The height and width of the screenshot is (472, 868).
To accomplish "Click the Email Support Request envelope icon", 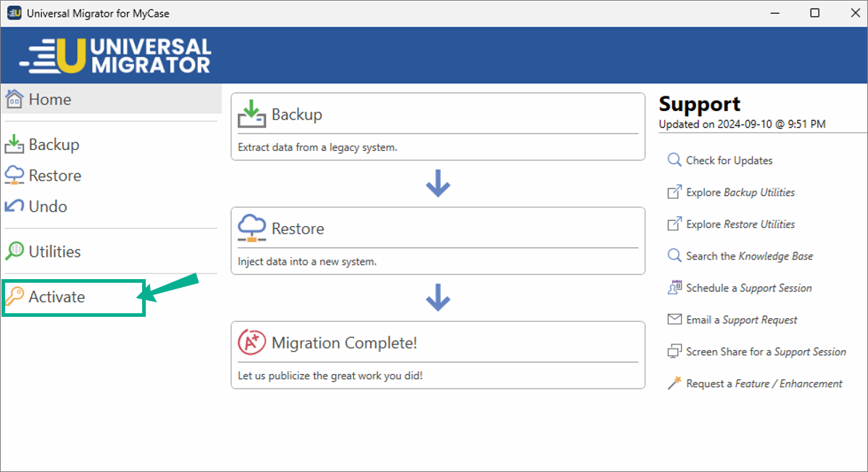I will pos(674,319).
